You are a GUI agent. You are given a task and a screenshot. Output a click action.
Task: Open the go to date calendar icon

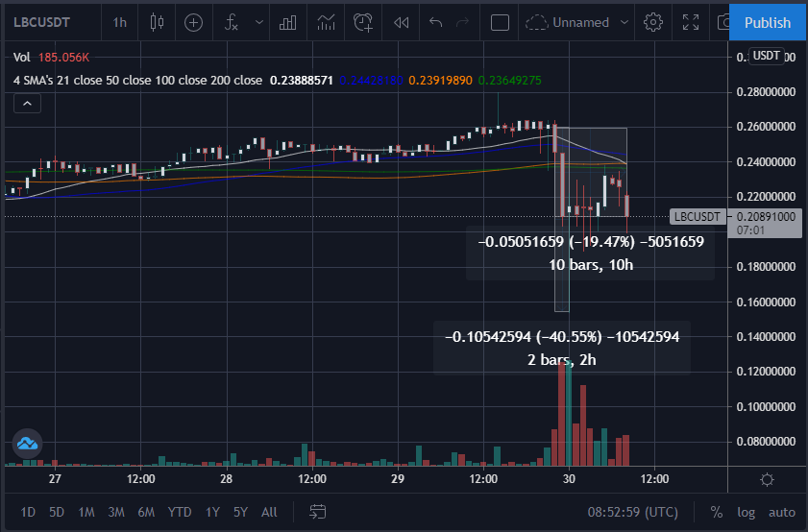pyautogui.click(x=317, y=512)
